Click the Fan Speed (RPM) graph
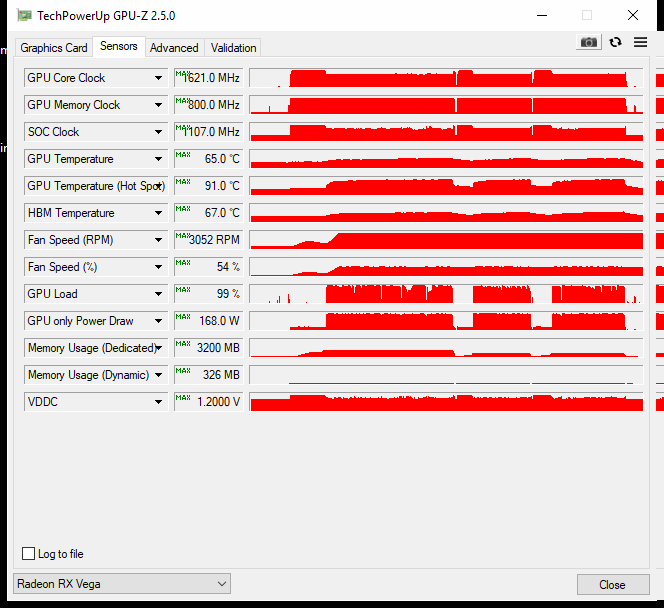Viewport: 664px width, 608px height. (x=446, y=240)
